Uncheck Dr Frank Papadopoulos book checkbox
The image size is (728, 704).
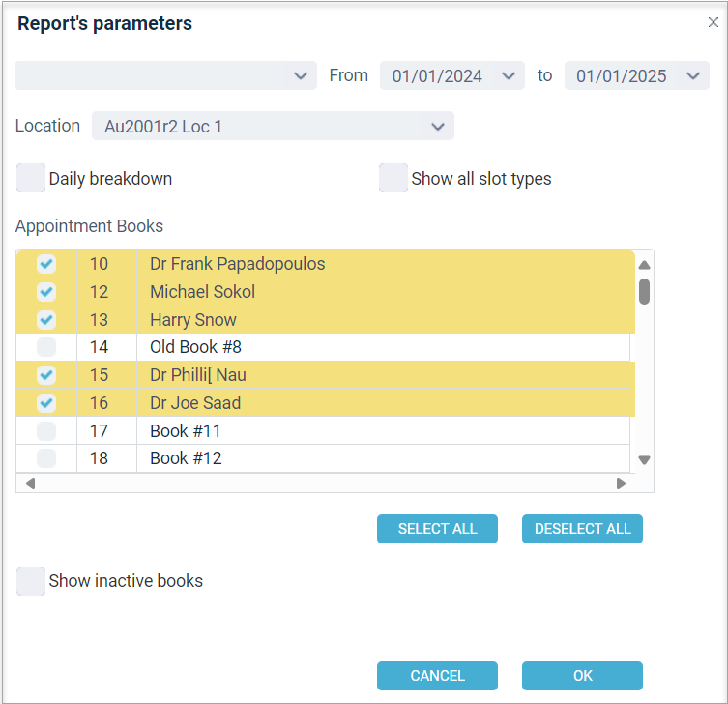(x=46, y=264)
